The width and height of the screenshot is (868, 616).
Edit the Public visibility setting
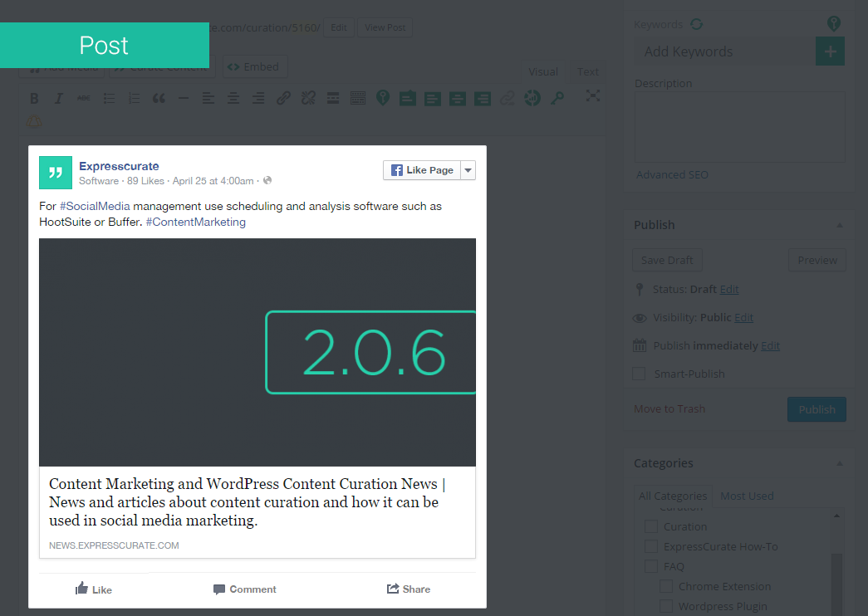click(743, 317)
